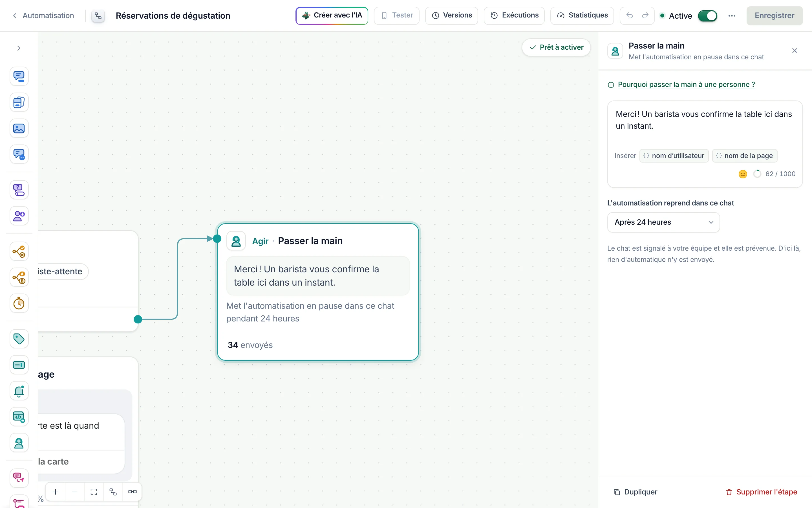Add an AI bot reply step from sidebar
Viewport: 812px width, 508px height.
click(19, 154)
